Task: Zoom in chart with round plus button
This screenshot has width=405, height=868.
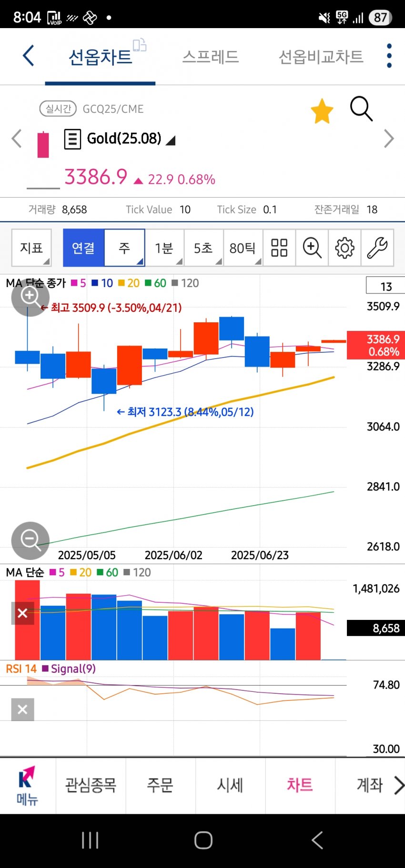Action: click(x=30, y=296)
